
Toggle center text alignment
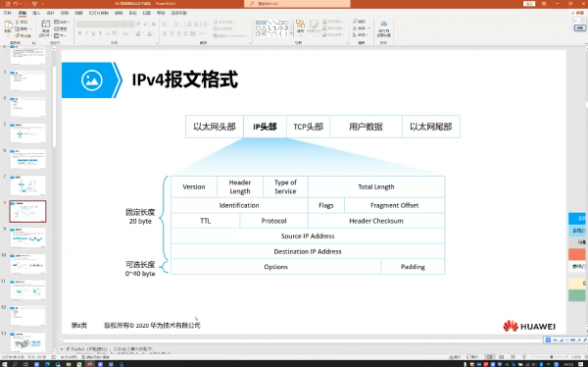click(172, 33)
